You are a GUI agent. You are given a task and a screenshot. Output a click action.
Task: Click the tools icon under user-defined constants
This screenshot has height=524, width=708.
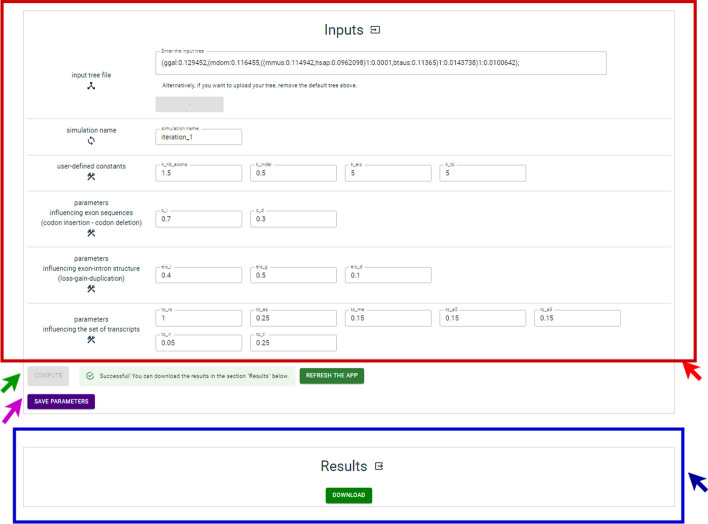pos(91,177)
